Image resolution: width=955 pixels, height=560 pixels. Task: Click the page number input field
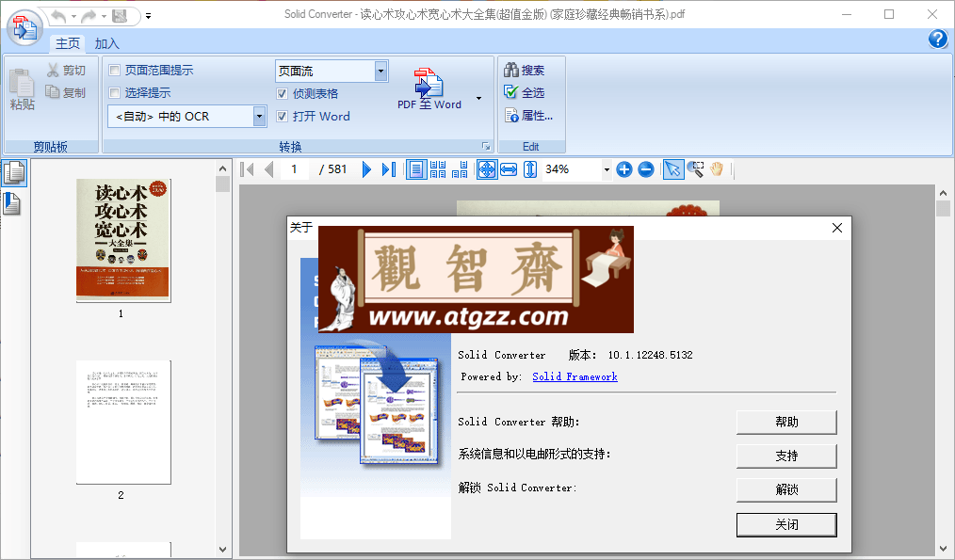pos(295,169)
